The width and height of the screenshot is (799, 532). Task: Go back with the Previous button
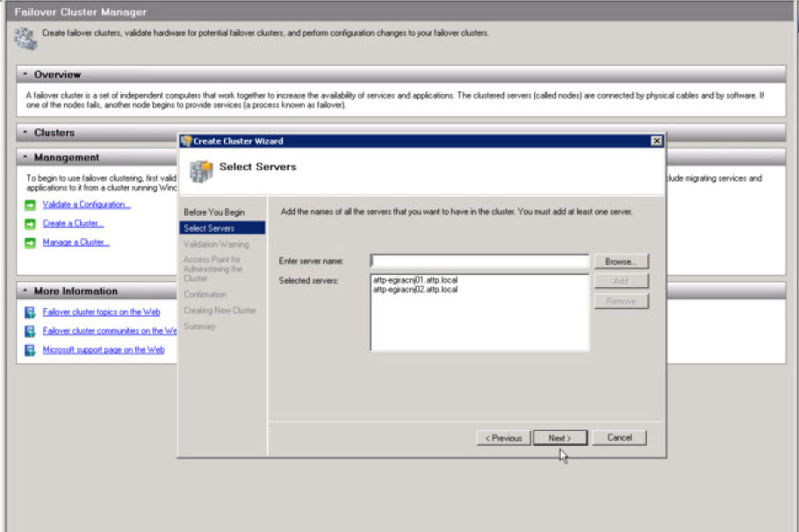coord(503,438)
